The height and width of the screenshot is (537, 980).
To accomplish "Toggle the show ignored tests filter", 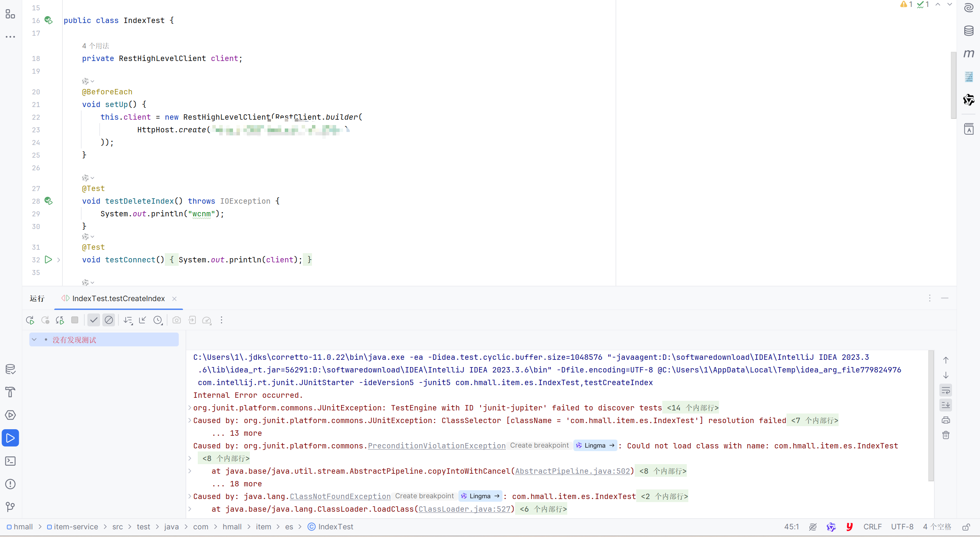I will (x=109, y=320).
